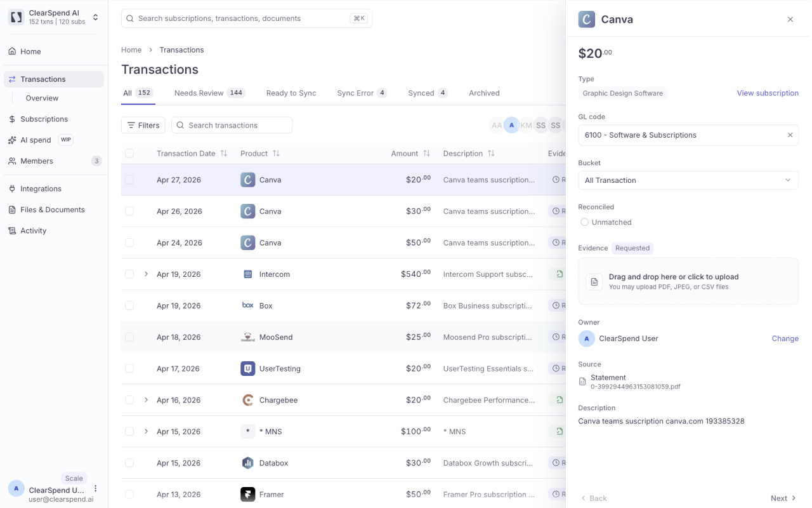This screenshot has width=812, height=508.
Task: Click the Databox product logo icon
Action: [x=248, y=463]
